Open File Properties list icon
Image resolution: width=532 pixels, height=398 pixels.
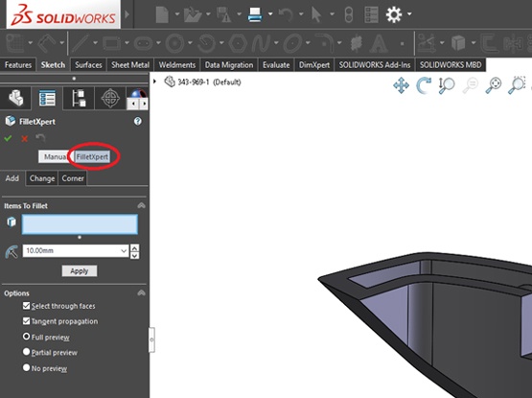(x=371, y=15)
